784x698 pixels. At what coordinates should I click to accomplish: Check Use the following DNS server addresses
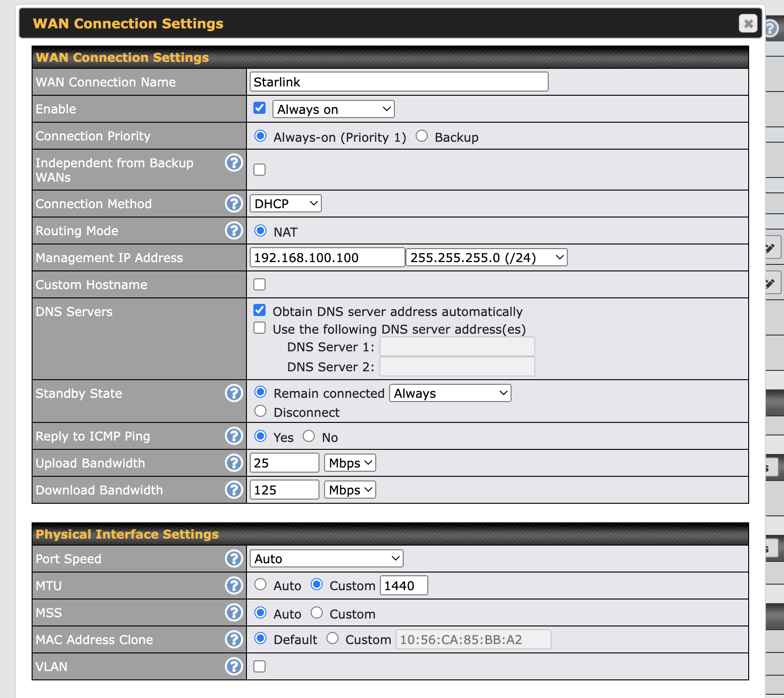click(259, 328)
